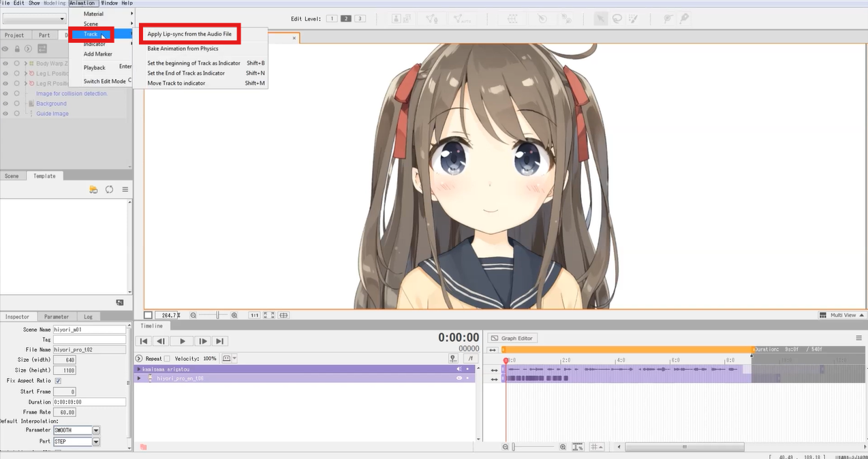Set Edit Level to 1
This screenshot has width=868, height=459.
(x=332, y=18)
